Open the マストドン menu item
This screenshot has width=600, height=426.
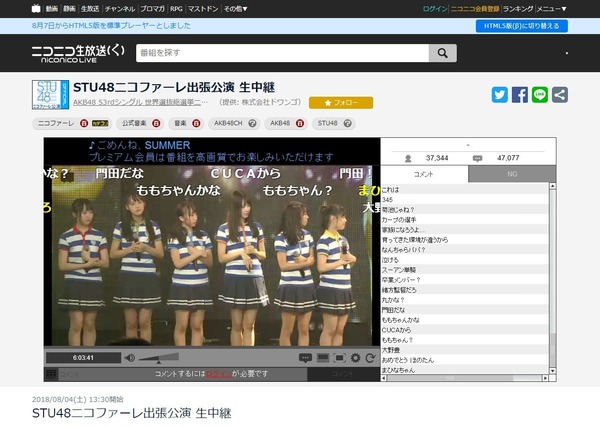pyautogui.click(x=203, y=8)
